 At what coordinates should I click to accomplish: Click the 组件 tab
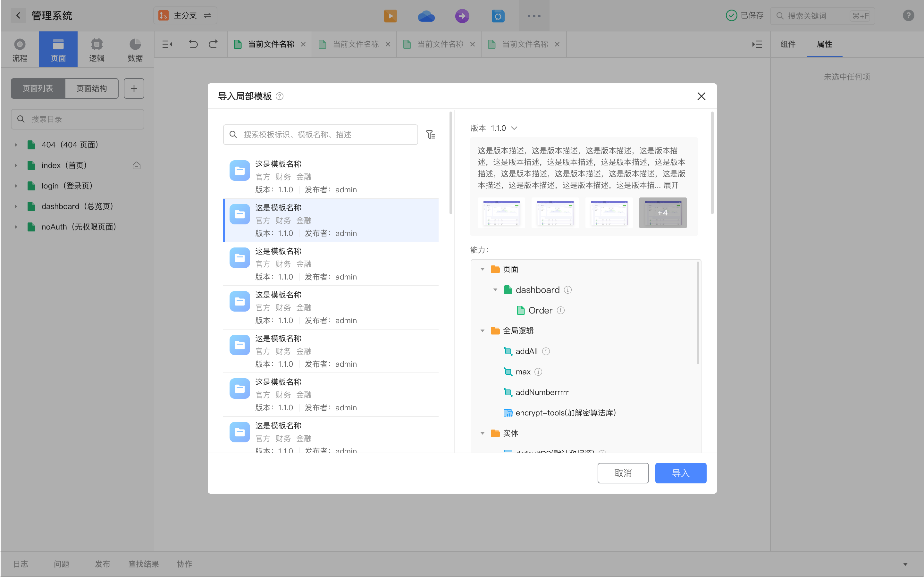pyautogui.click(x=788, y=44)
